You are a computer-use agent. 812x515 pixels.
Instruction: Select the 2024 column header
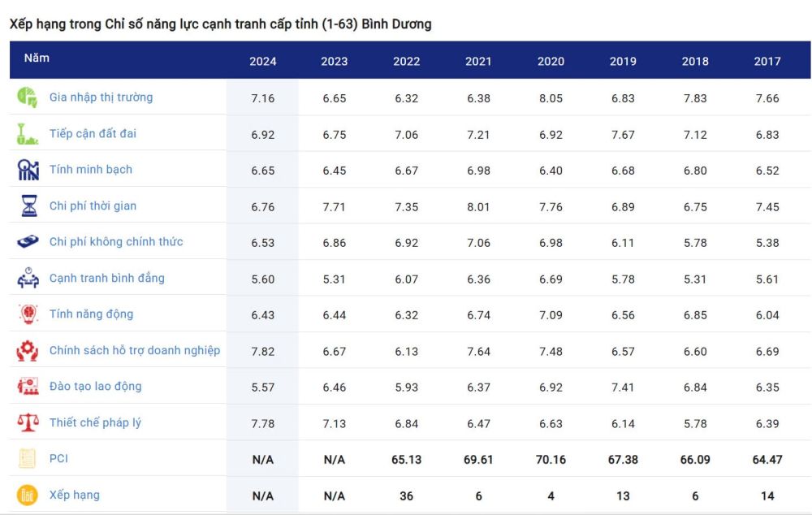[263, 61]
